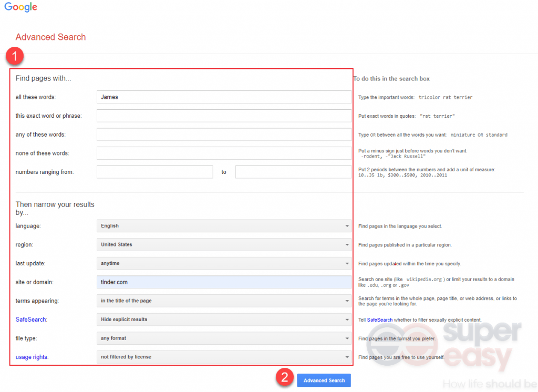
Task: Click the 'wikipedia.org' example text
Action: 424,280
